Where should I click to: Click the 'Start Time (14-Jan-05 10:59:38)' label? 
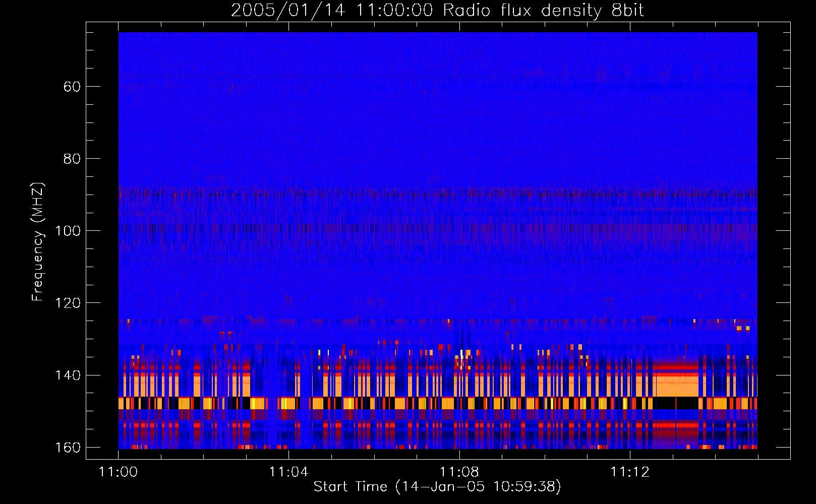click(437, 486)
